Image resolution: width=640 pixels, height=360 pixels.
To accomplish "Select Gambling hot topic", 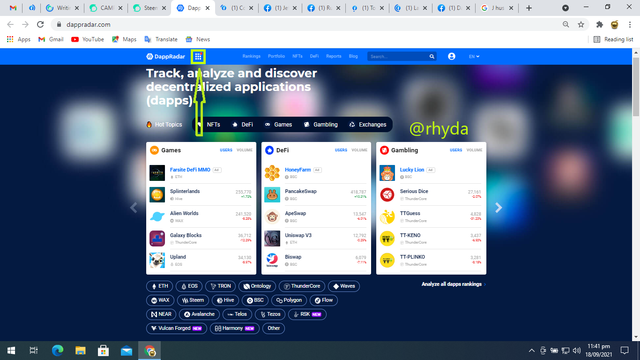I will pos(321,124).
